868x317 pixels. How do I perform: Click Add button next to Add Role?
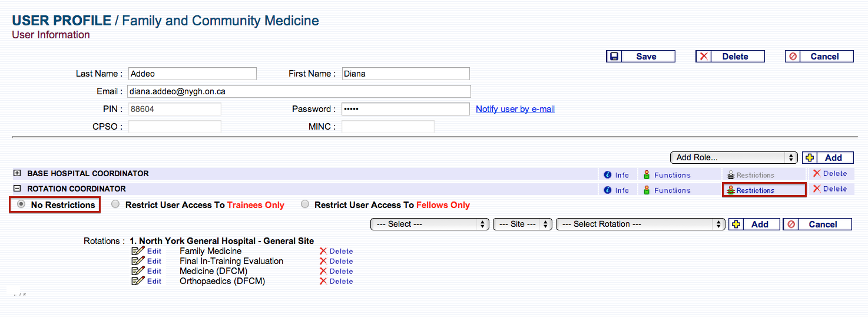tap(827, 157)
